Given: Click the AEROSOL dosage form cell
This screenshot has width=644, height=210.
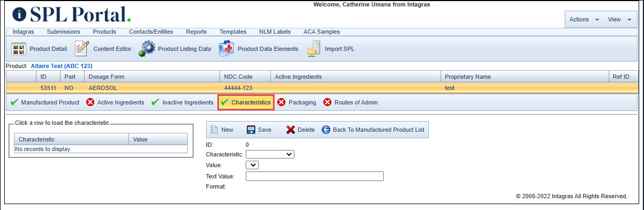Looking at the screenshot, I should click(152, 87).
